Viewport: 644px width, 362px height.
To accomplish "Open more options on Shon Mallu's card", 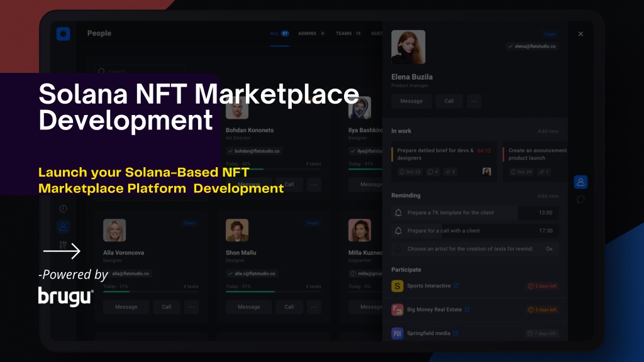I will [314, 307].
